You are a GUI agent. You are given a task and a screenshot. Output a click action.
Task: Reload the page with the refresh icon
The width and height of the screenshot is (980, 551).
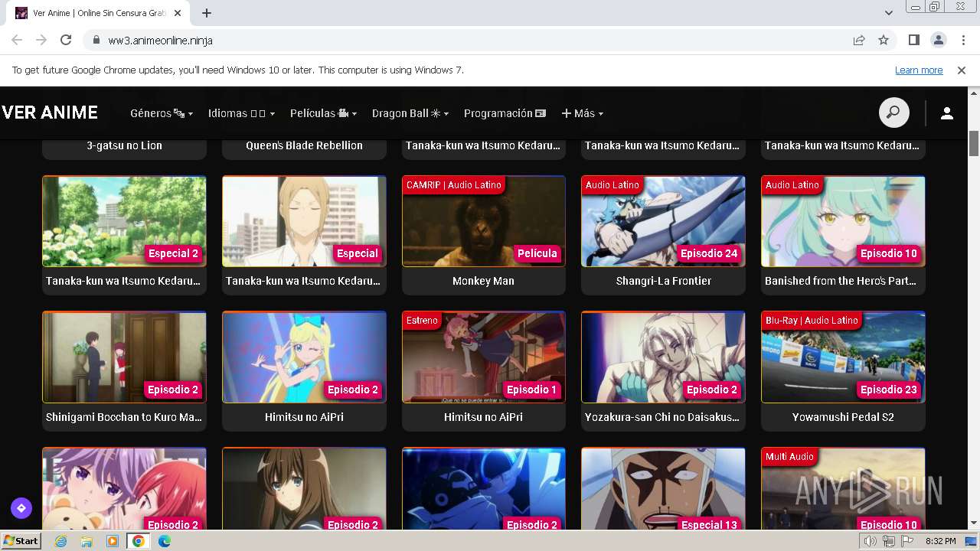(x=66, y=40)
